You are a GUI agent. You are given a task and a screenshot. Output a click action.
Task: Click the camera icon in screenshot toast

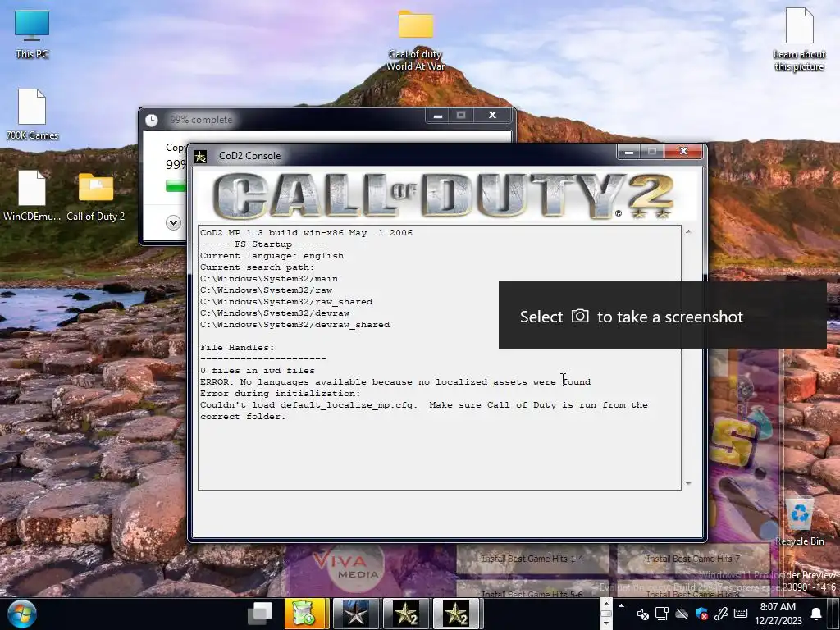coord(580,316)
